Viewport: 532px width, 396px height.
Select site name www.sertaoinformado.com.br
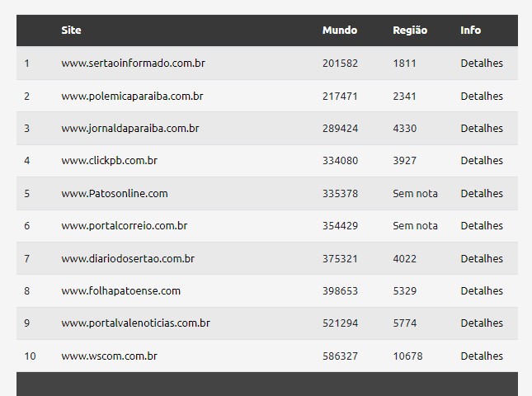133,64
